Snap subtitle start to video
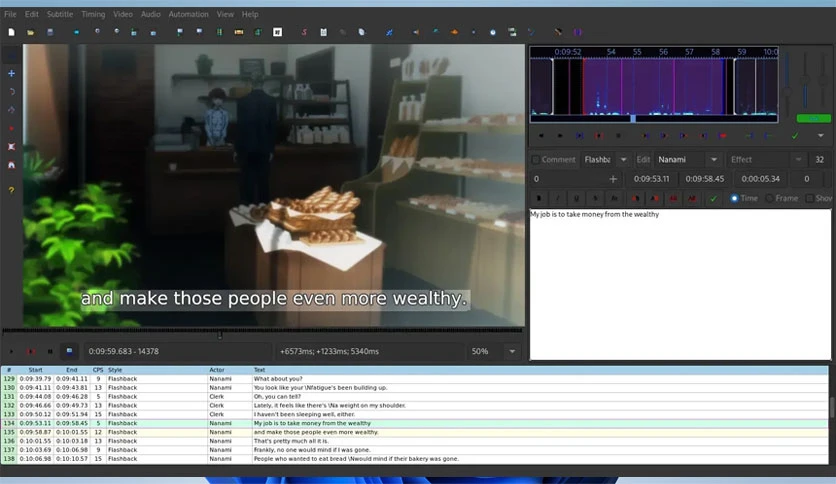 point(180,32)
